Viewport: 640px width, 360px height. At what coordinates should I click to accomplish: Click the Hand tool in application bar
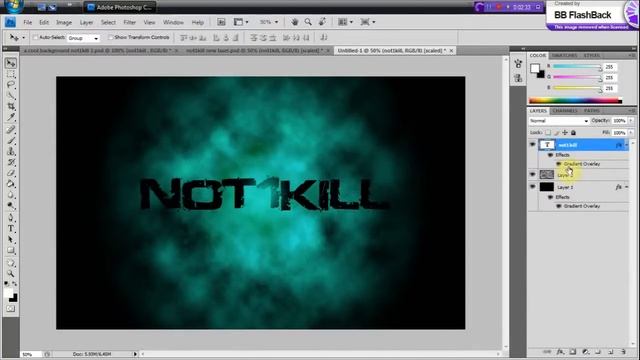(294, 22)
